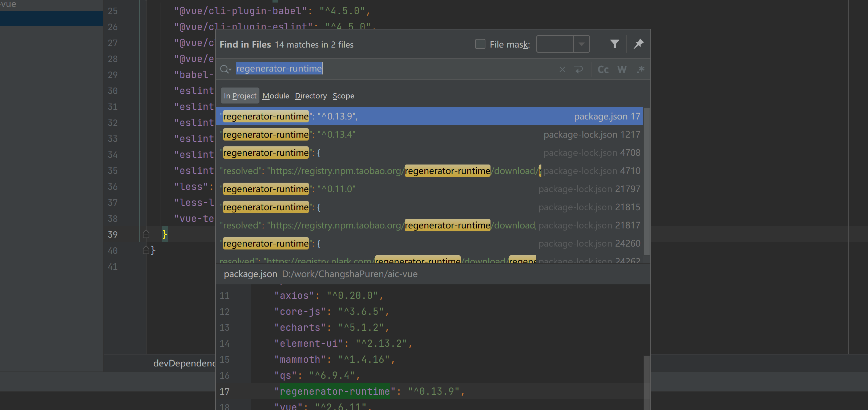Clear the search text with X icon

tap(562, 69)
